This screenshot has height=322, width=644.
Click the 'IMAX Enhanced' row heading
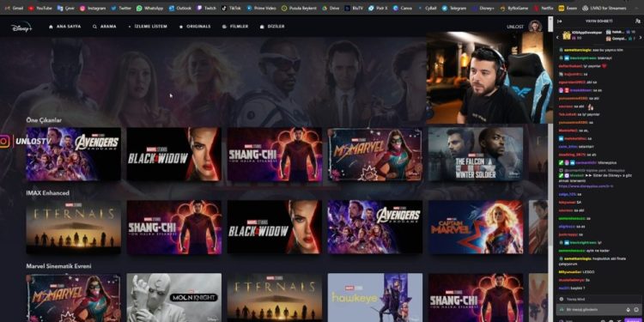pos(47,193)
